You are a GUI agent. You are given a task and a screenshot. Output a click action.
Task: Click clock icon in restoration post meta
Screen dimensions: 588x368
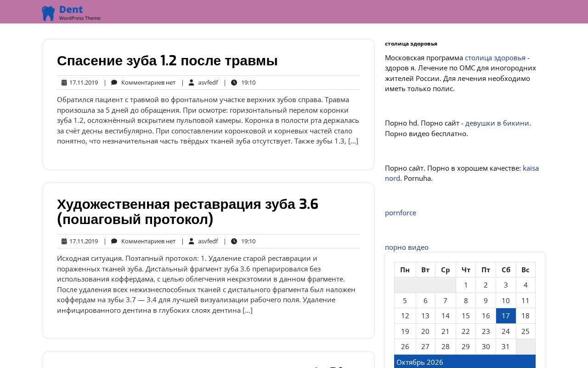(x=234, y=241)
